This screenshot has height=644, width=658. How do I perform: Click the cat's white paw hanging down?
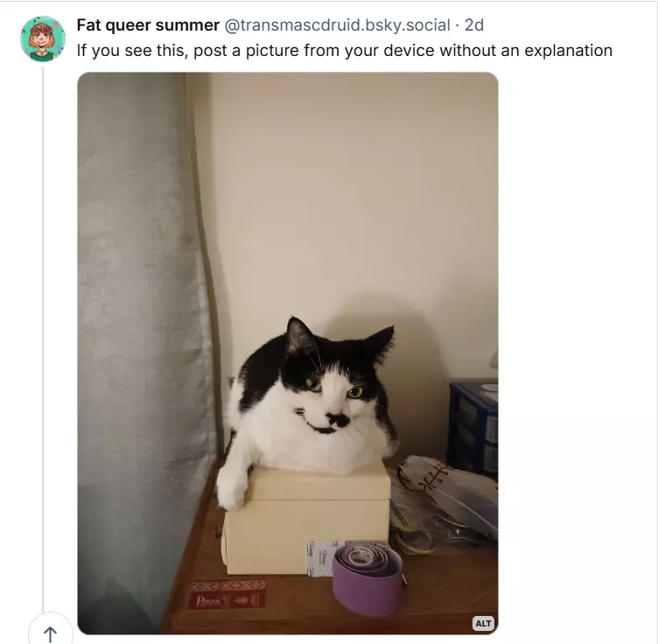[x=232, y=486]
